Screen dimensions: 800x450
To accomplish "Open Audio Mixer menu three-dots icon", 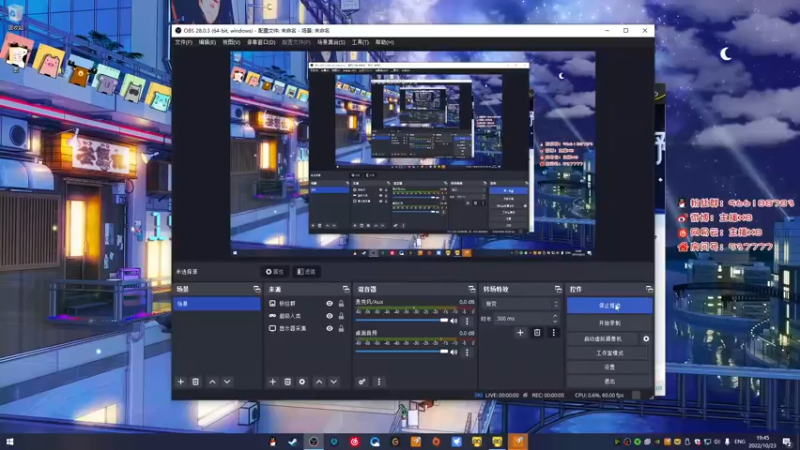I will tap(379, 382).
